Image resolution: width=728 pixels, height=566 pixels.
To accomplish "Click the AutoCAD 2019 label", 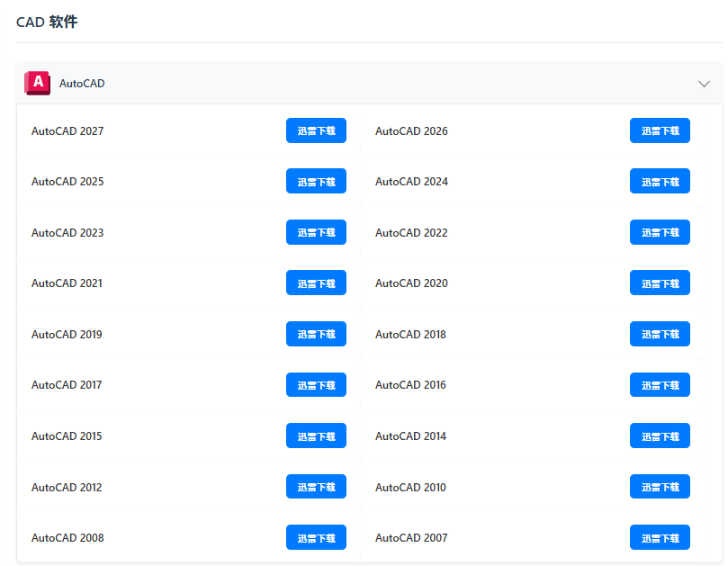I will [x=67, y=335].
